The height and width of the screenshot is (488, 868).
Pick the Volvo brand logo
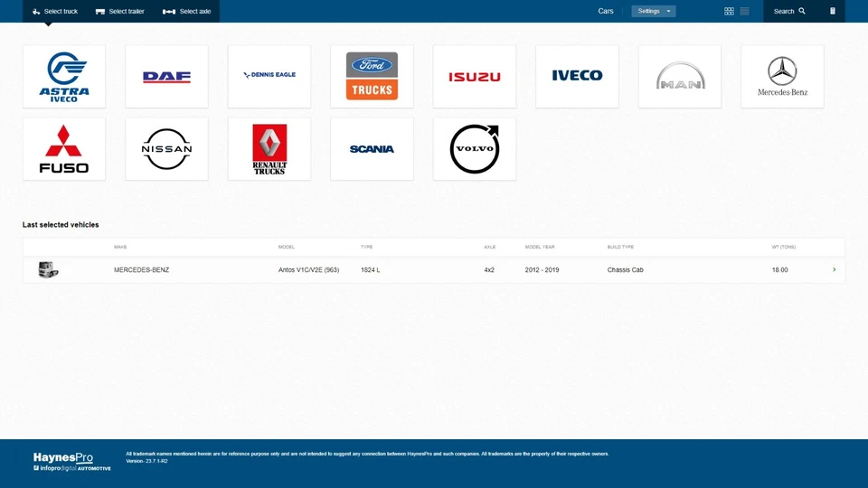coord(475,149)
